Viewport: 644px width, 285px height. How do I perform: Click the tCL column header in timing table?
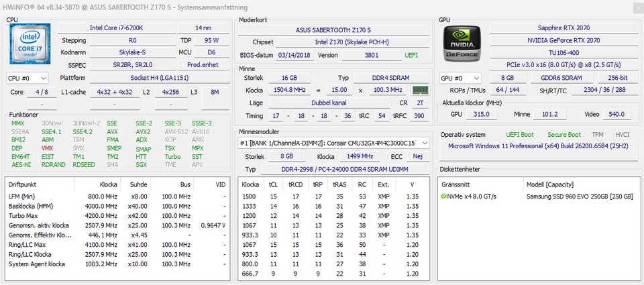coord(273,184)
